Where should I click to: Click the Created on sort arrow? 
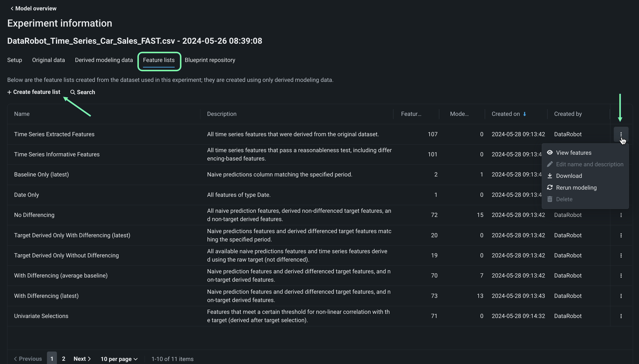tap(524, 114)
